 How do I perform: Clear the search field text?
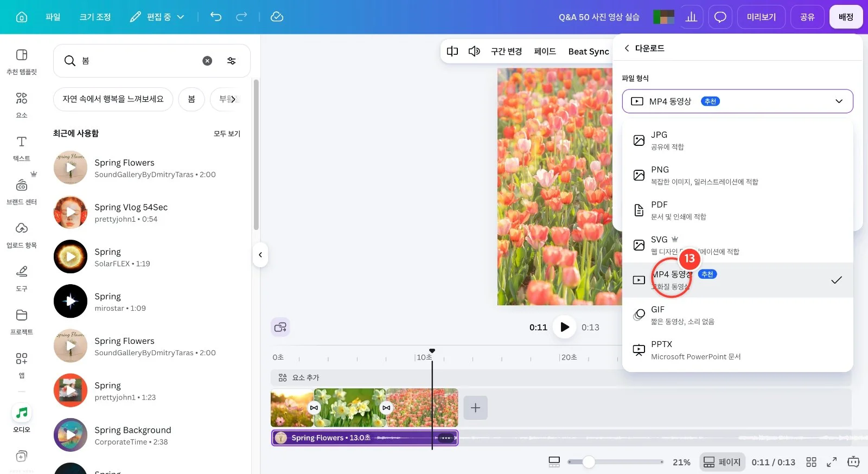[x=207, y=61]
